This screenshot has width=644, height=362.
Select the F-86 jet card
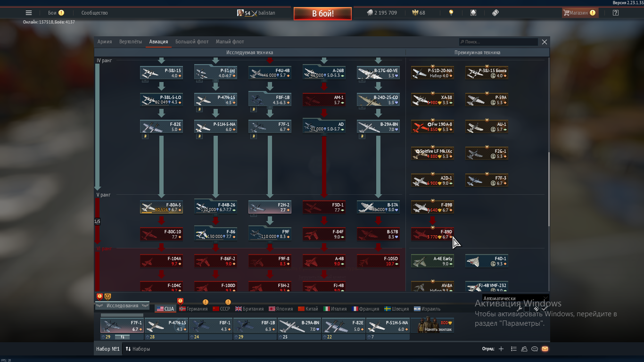pyautogui.click(x=215, y=234)
